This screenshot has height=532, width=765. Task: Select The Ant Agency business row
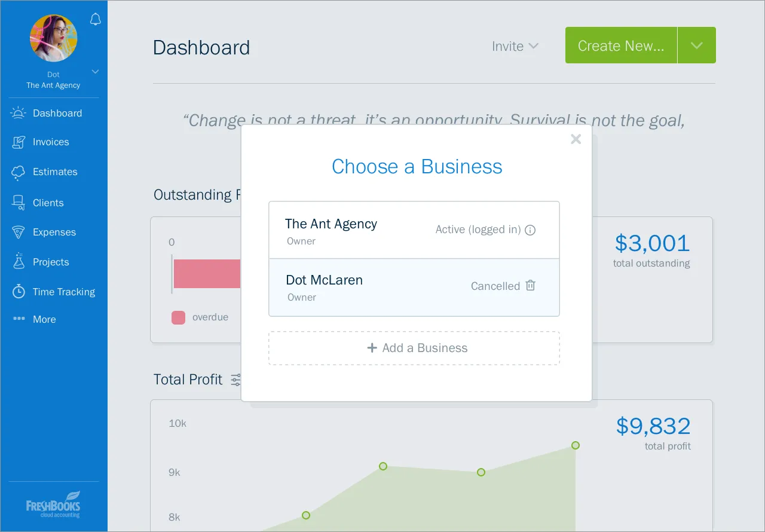[359, 230]
